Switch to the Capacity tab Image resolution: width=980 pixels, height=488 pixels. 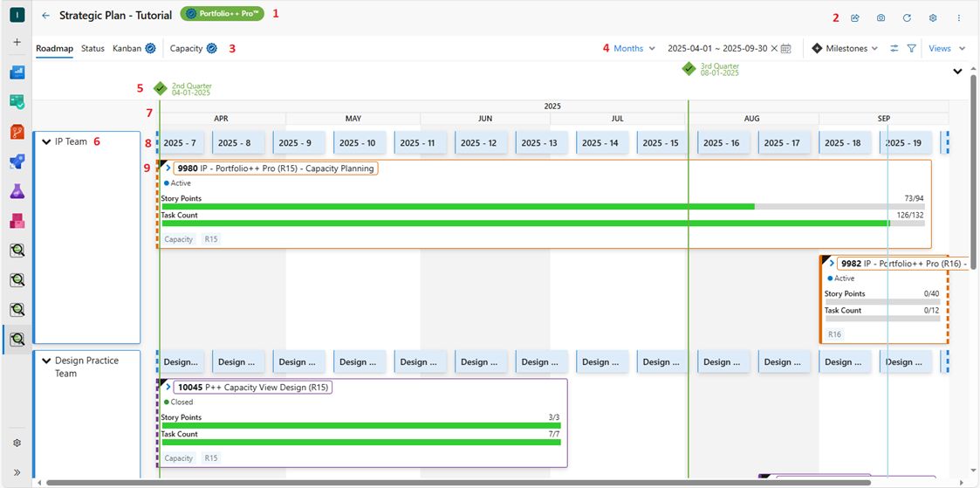[x=186, y=48]
